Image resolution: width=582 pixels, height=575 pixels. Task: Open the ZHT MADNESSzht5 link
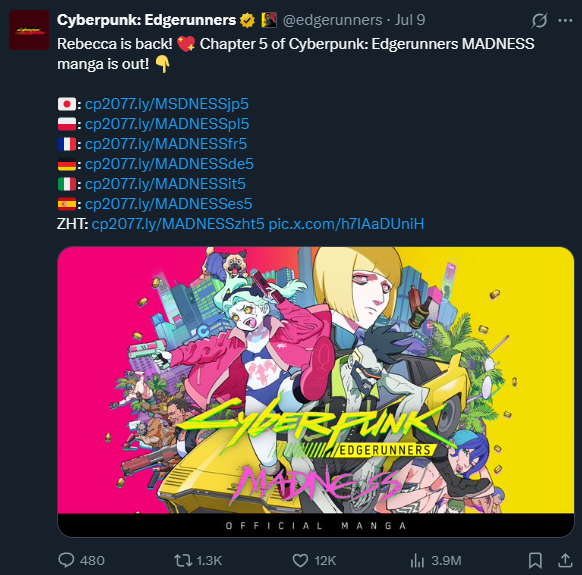click(x=178, y=224)
